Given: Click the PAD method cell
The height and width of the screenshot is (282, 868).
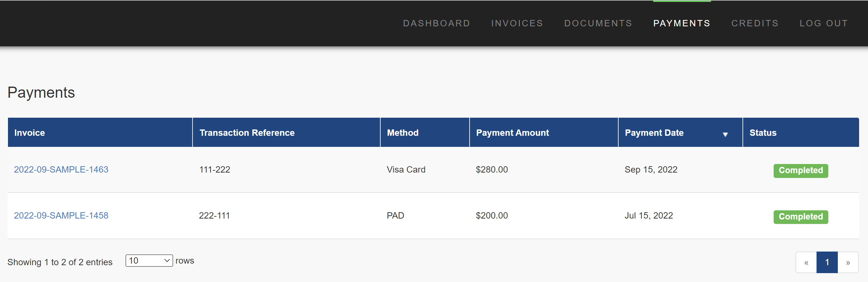Looking at the screenshot, I should [395, 215].
